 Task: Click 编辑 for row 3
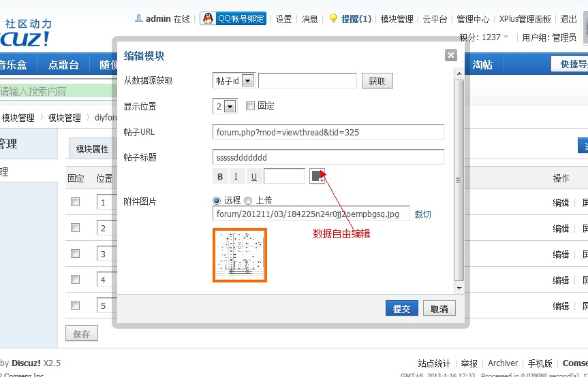point(561,255)
